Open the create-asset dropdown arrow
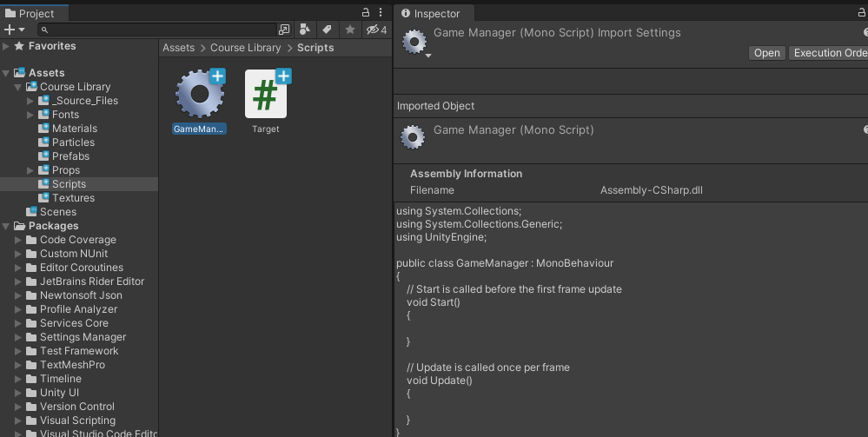The width and height of the screenshot is (868, 437). [22, 30]
